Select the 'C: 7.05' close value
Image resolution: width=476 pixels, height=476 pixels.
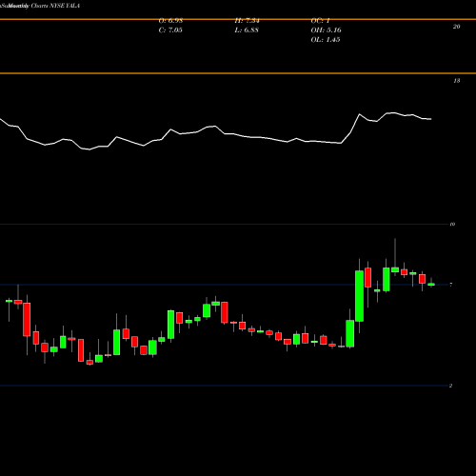click(x=170, y=30)
